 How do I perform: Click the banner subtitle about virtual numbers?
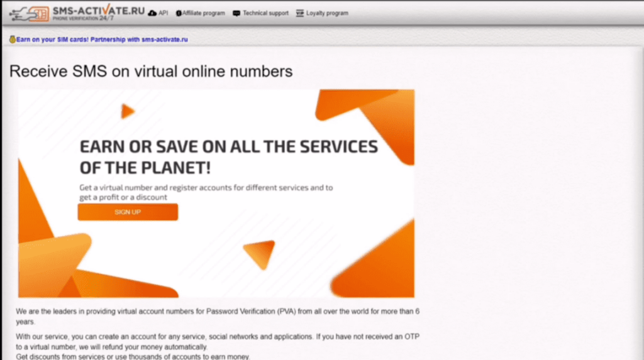point(206,192)
